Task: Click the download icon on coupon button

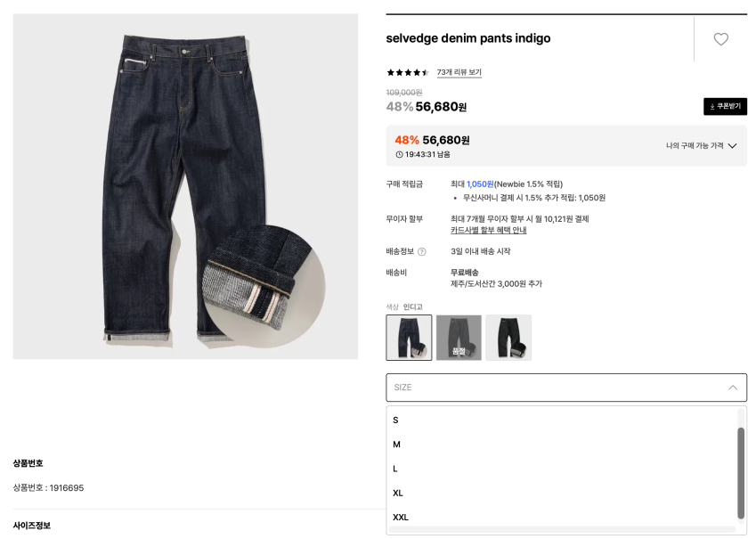Action: click(x=712, y=107)
